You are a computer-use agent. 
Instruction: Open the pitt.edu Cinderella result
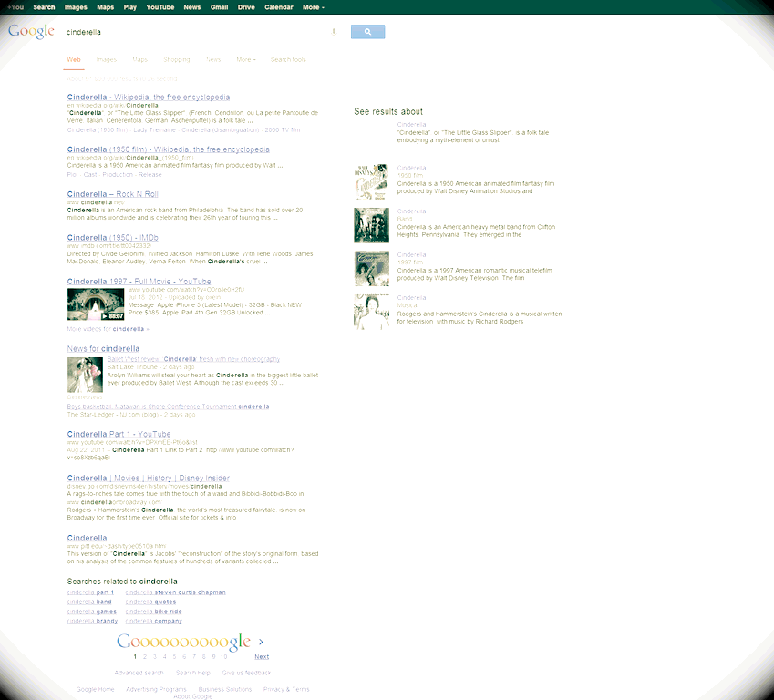87,538
